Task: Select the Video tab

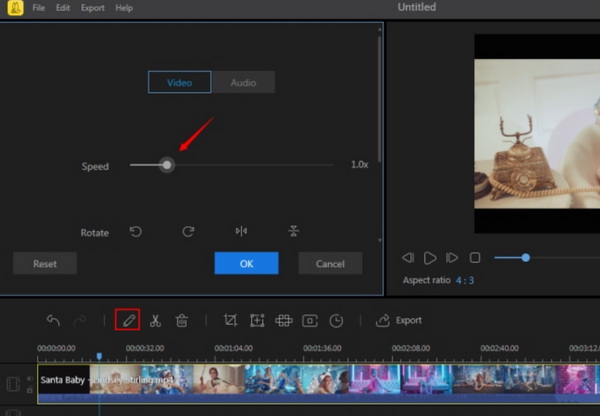Action: point(179,82)
